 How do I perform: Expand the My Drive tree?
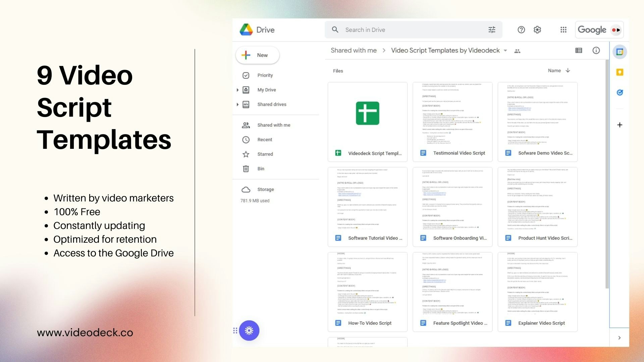pyautogui.click(x=237, y=90)
